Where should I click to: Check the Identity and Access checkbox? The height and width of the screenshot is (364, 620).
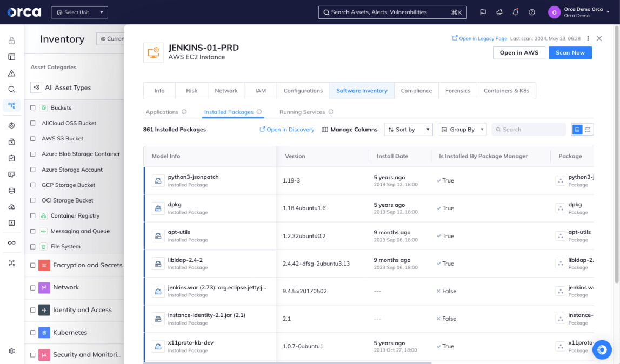click(x=33, y=310)
